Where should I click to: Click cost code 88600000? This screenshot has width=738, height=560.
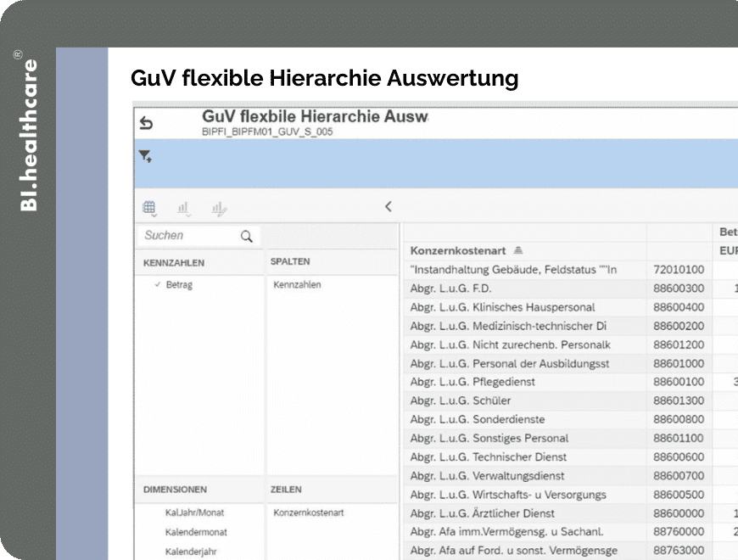(679, 513)
